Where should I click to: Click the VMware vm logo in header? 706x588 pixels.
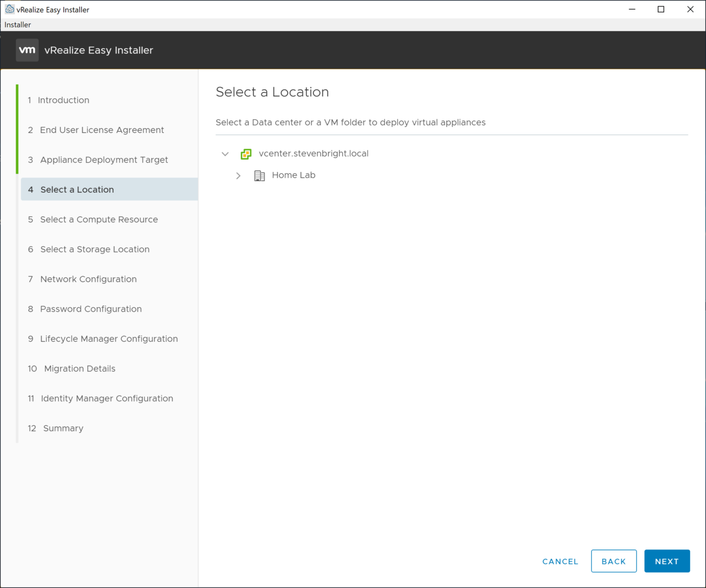[27, 50]
